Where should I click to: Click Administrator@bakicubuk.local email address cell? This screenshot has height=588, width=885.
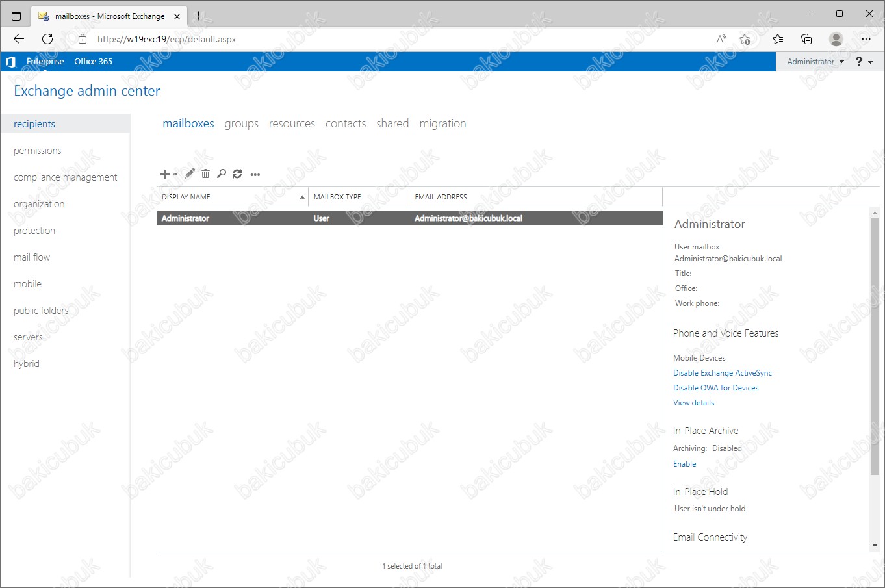[468, 218]
